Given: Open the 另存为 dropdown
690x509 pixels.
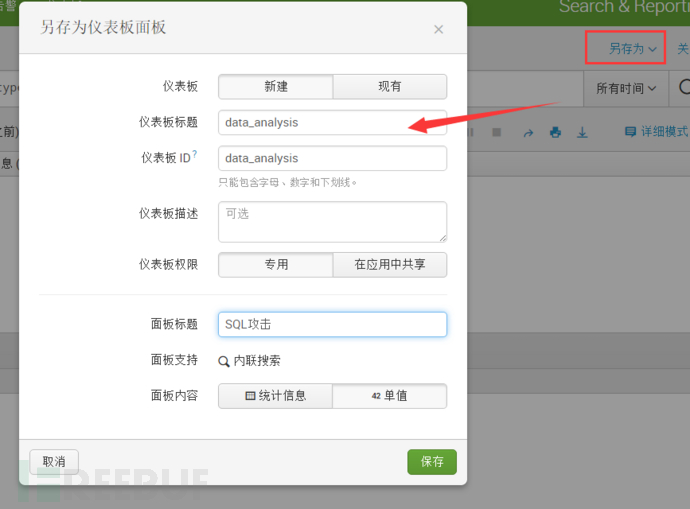Looking at the screenshot, I should pyautogui.click(x=632, y=48).
